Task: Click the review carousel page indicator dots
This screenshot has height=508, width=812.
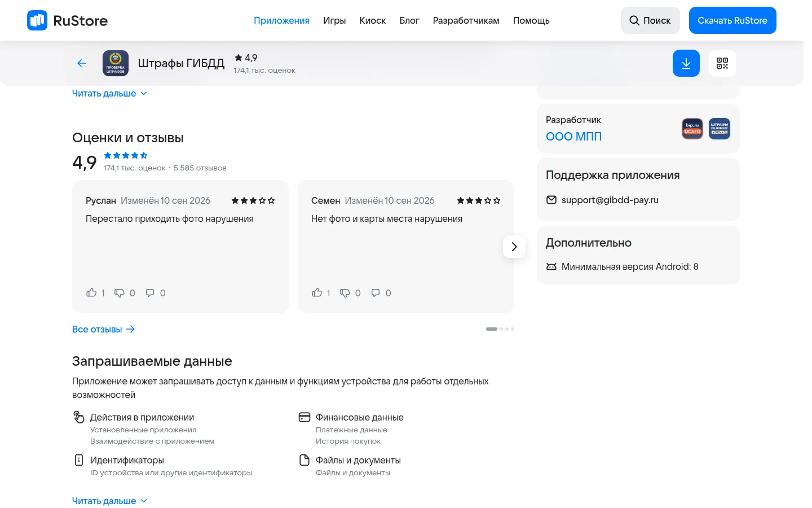Action: coord(500,329)
